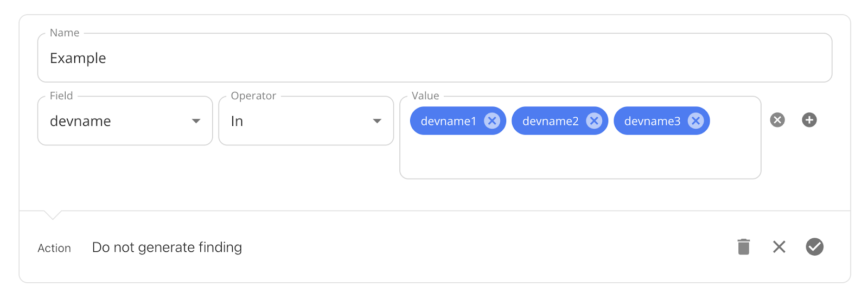Open the Operator dropdown arrow
868x292 pixels.
[x=377, y=121]
